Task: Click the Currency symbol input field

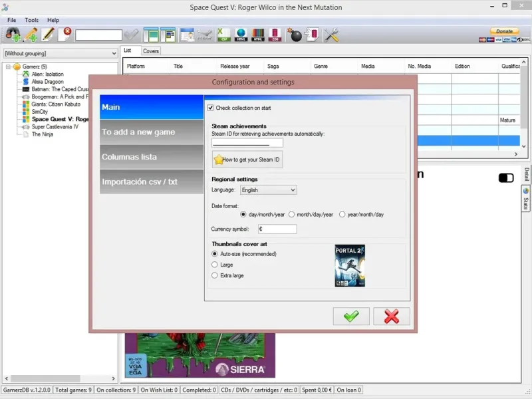Action: tap(277, 229)
